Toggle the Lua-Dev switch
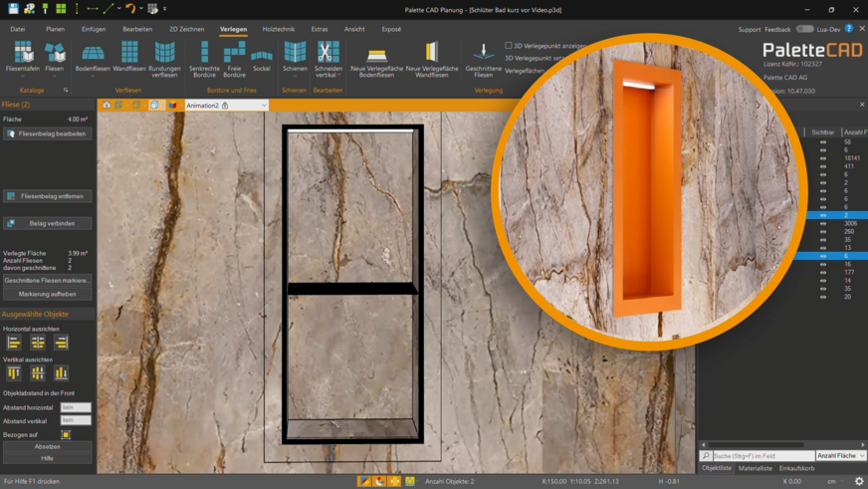Viewport: 868px width, 489px height. (804, 29)
